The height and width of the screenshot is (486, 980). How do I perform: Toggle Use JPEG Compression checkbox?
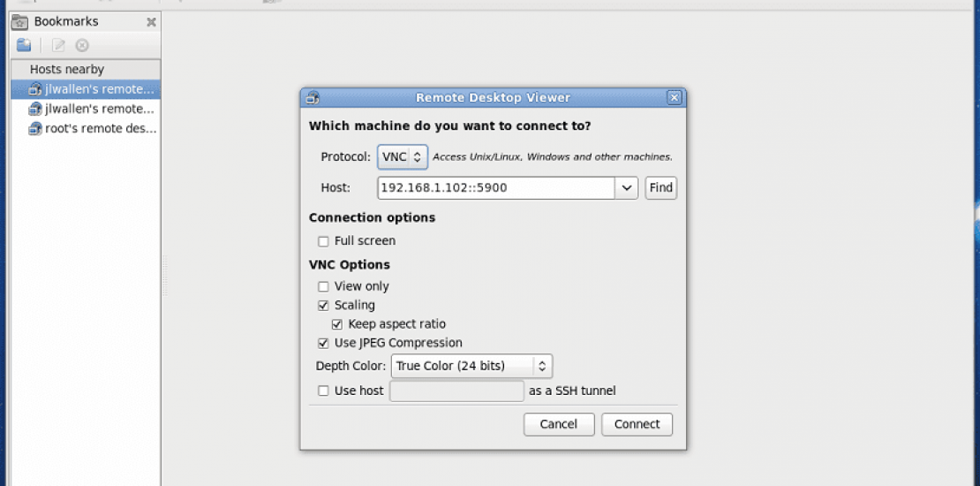coord(323,343)
